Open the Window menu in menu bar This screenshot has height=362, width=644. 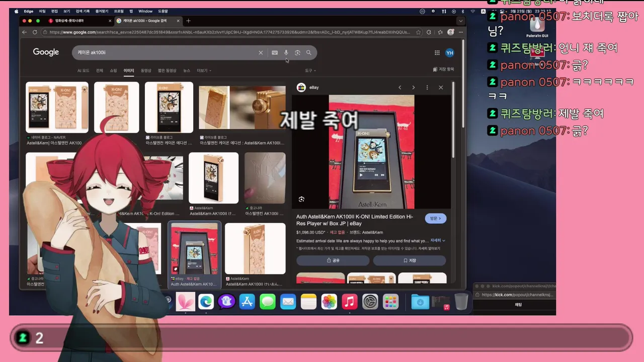145,11
